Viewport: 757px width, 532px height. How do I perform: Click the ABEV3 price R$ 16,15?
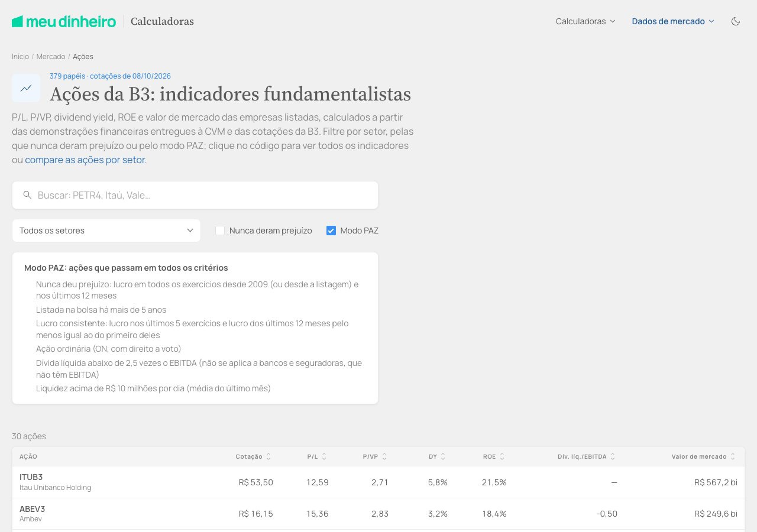(x=256, y=514)
